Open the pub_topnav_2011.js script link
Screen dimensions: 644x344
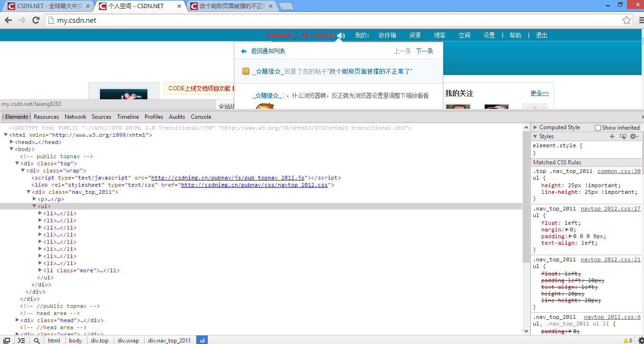(x=228, y=178)
